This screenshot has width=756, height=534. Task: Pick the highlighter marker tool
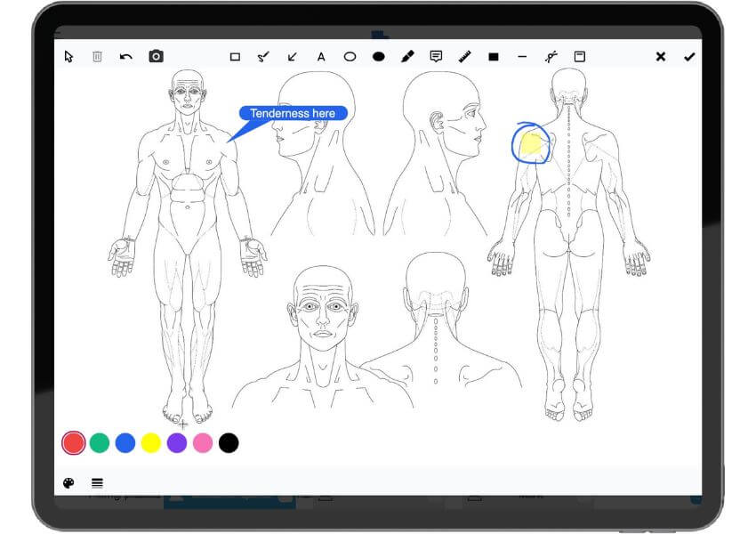(407, 57)
